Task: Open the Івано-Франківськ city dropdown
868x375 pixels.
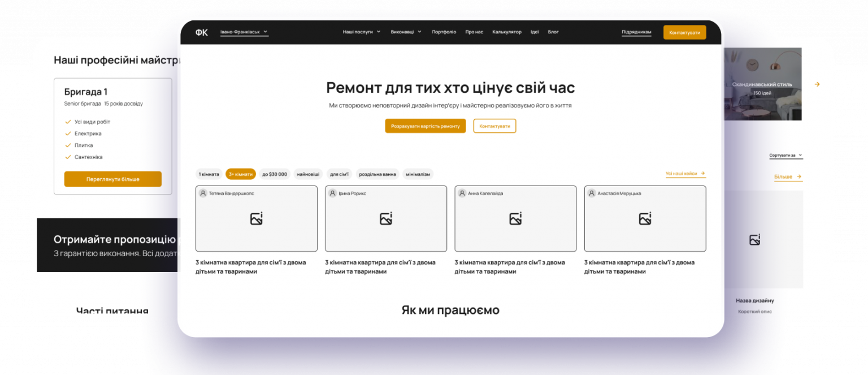Action: coord(244,32)
